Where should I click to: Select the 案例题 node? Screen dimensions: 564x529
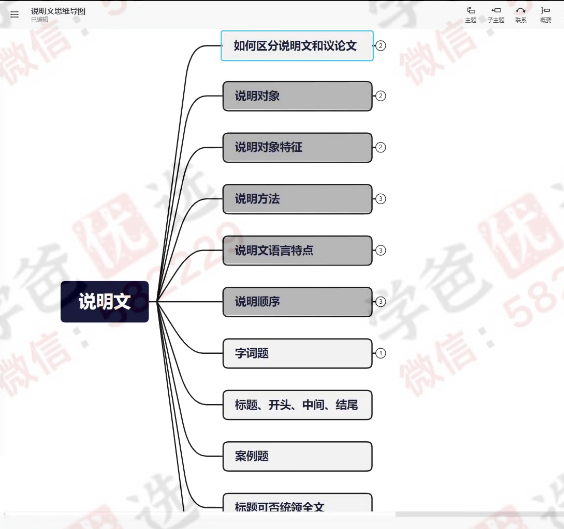297,456
